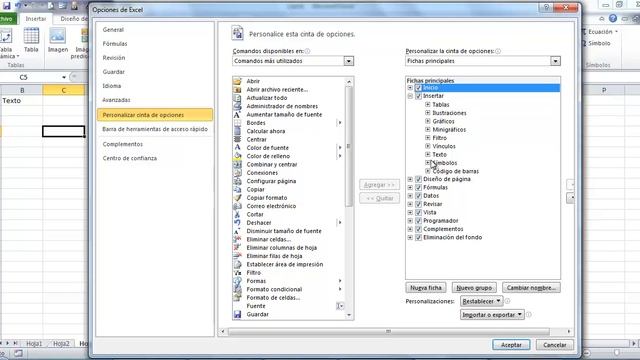Image resolution: width=640 pixels, height=360 pixels.
Task: Uncheck the Fórmulas tab checkbox
Action: (418, 187)
